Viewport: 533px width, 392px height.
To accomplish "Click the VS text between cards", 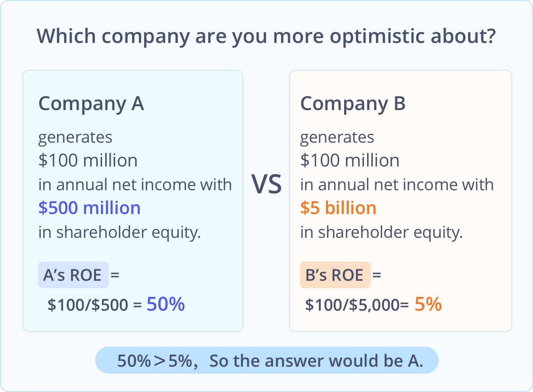I will (x=266, y=184).
